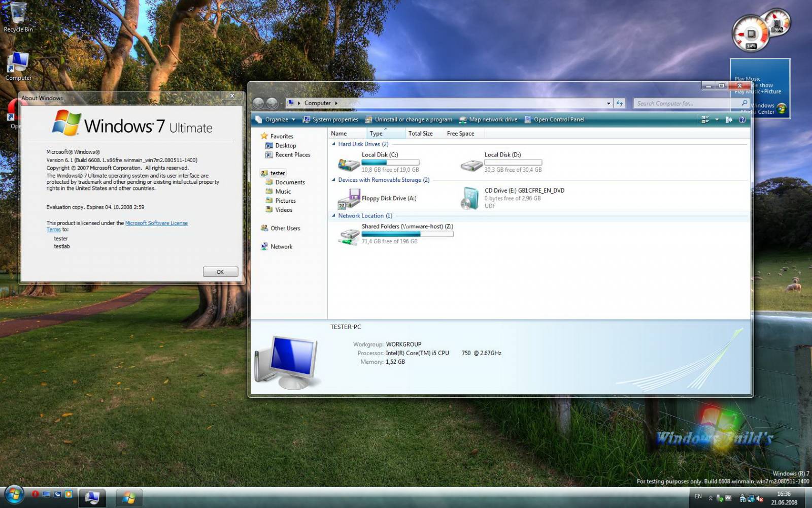Click Uninstall or change a program
The width and height of the screenshot is (812, 508).
[x=409, y=120]
